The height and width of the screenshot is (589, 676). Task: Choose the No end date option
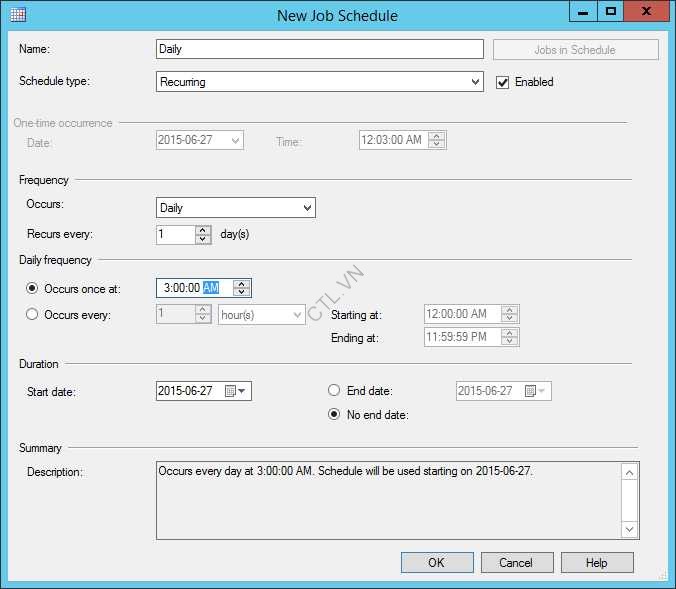(335, 415)
